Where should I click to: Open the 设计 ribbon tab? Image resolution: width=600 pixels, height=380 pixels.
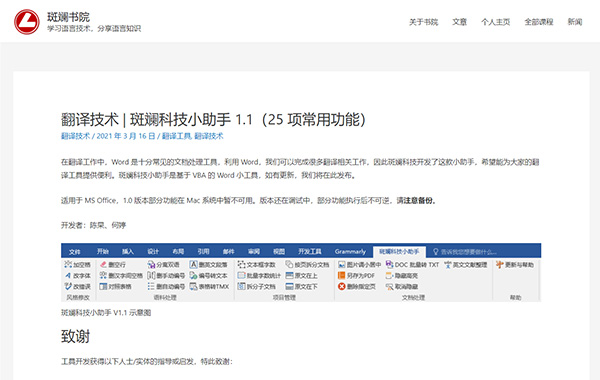pos(153,251)
